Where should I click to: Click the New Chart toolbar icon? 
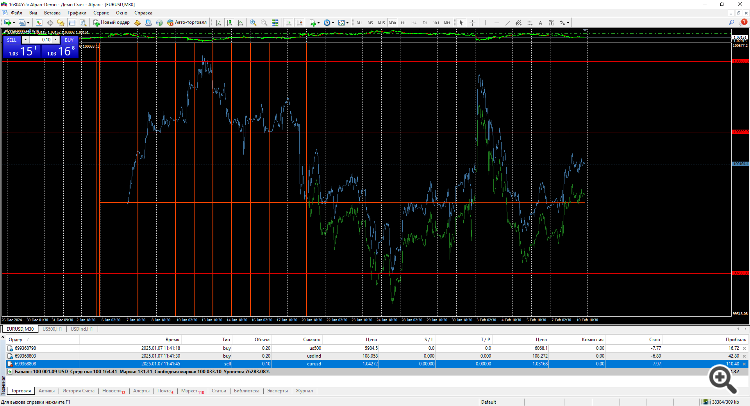click(x=7, y=22)
